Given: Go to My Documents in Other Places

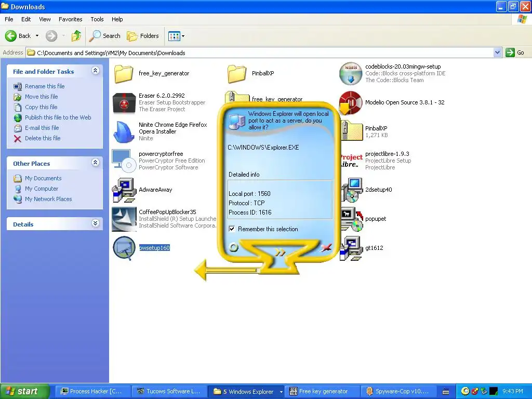Looking at the screenshot, I should (43, 178).
